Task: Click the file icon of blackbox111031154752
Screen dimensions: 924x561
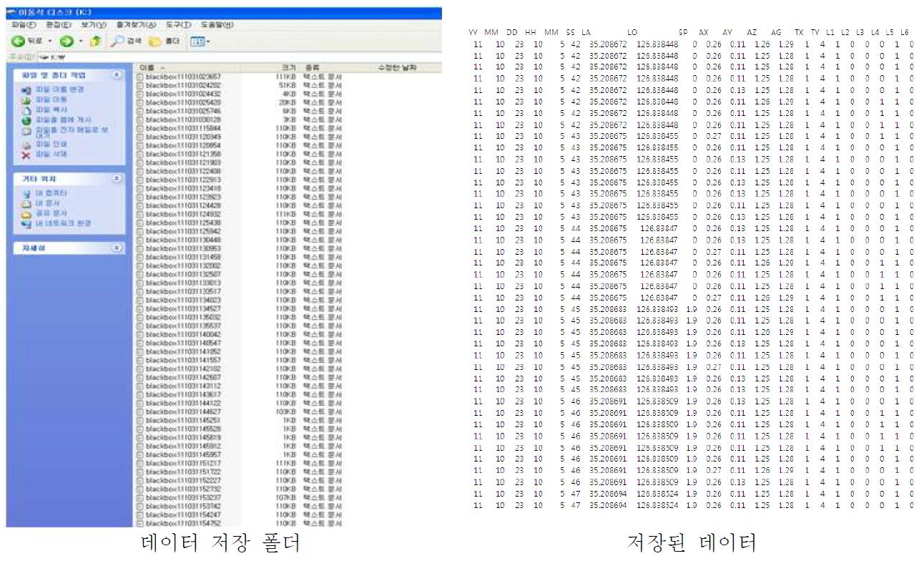Action: point(140,524)
